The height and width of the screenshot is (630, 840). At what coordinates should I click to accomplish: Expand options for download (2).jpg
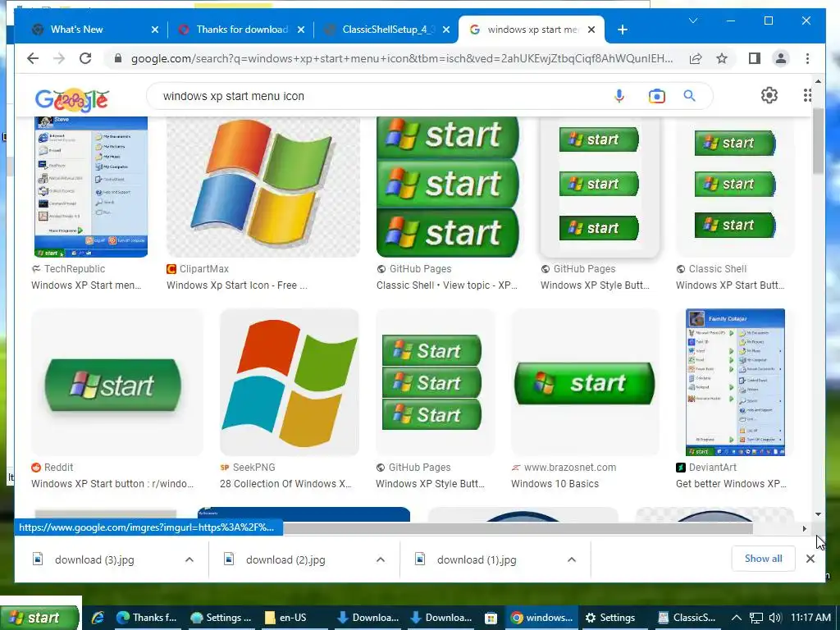[381, 559]
